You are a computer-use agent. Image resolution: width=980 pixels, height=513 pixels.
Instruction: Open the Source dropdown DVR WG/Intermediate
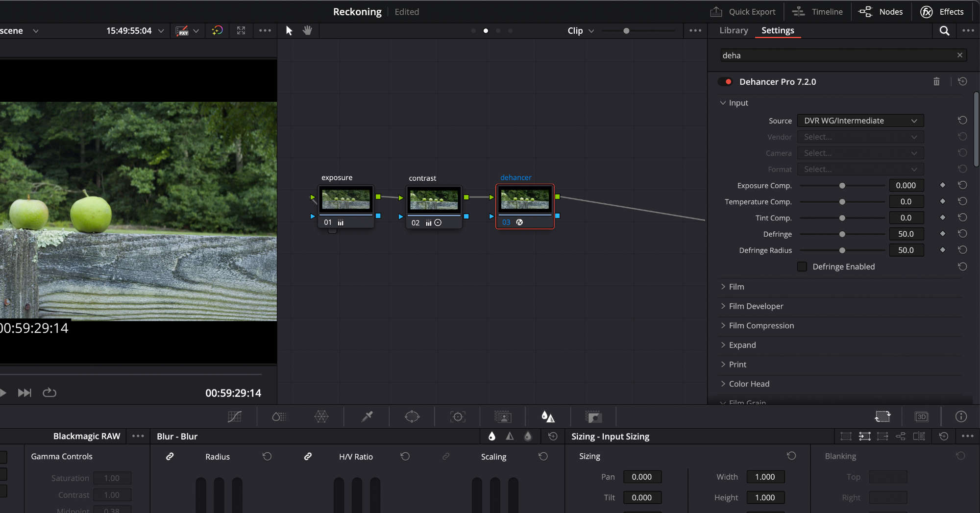point(860,121)
